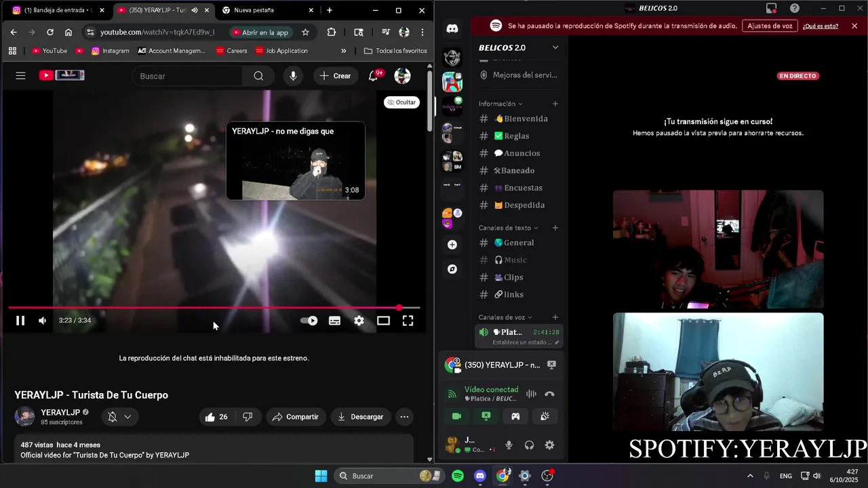Open the Instagram bookmark
The width and height of the screenshot is (868, 488).
[x=111, y=51]
